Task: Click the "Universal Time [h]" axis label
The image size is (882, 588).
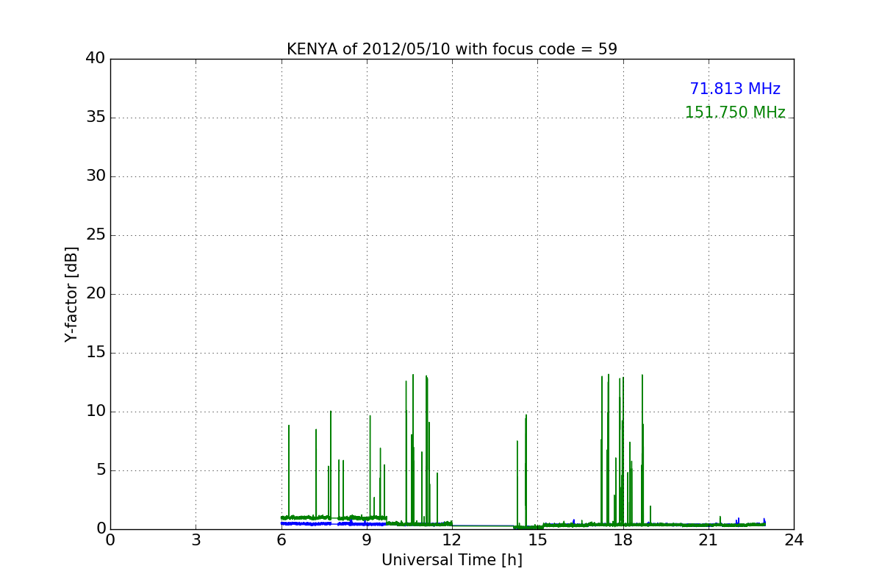Action: tap(452, 560)
